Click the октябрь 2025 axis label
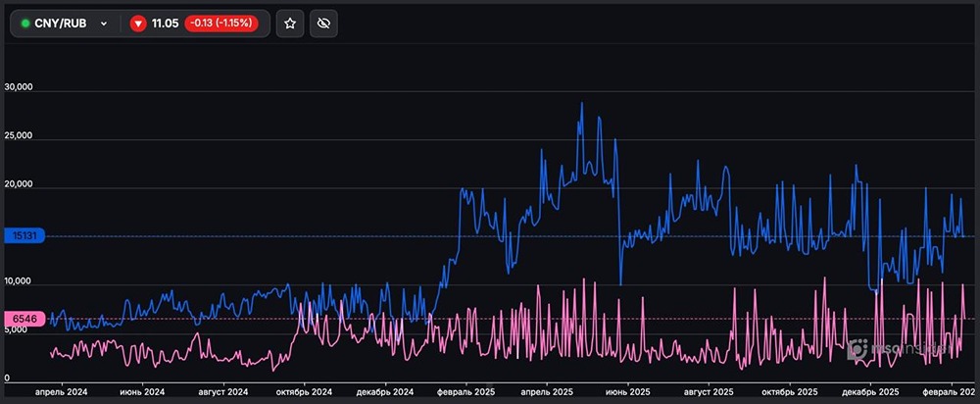980x404 pixels. click(x=789, y=391)
